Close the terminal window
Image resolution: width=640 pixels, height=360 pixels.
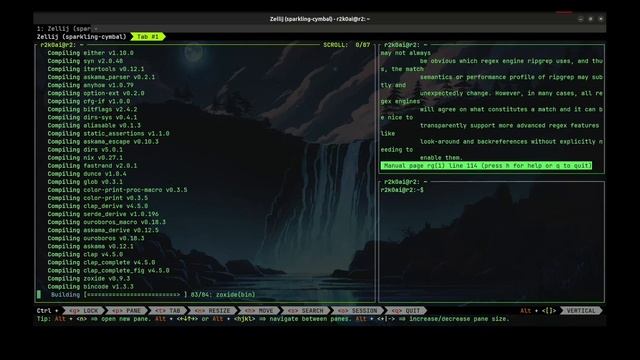[x=601, y=19]
